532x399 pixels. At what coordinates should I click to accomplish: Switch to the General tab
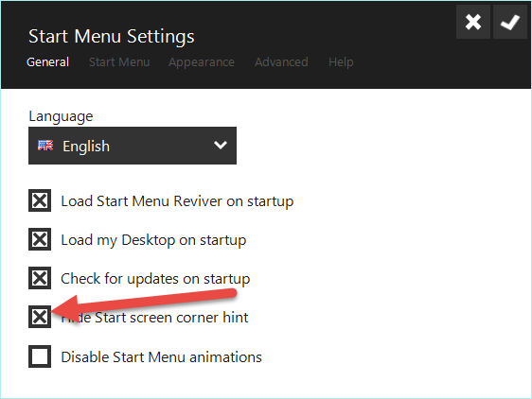click(x=48, y=62)
